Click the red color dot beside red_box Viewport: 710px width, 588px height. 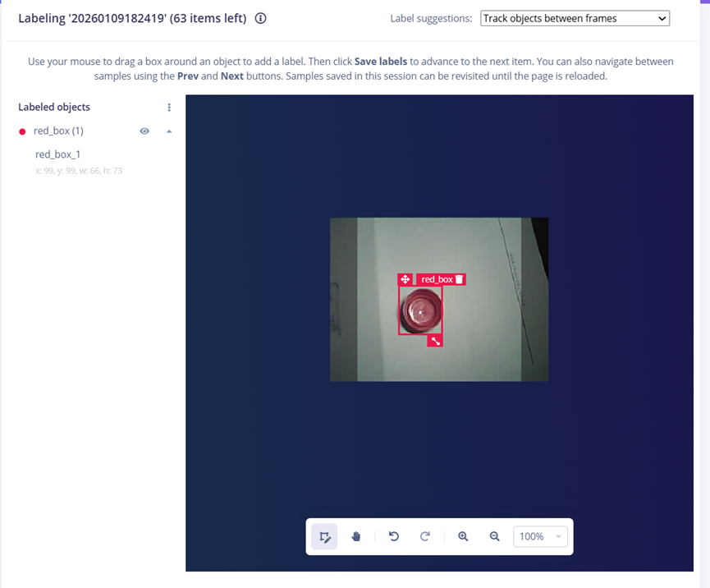[22, 131]
